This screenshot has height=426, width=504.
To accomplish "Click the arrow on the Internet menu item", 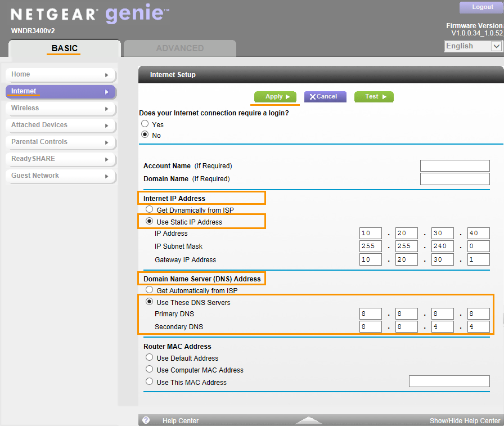I will 107,92.
